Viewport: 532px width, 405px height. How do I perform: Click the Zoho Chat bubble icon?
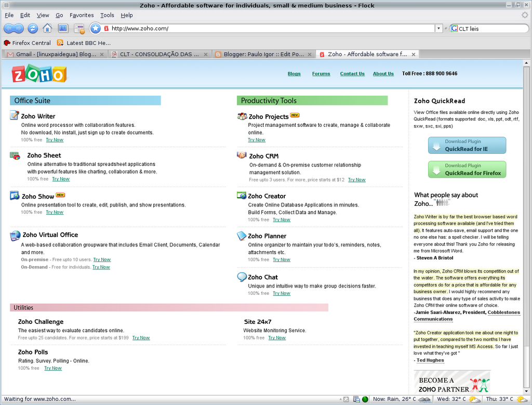242,277
